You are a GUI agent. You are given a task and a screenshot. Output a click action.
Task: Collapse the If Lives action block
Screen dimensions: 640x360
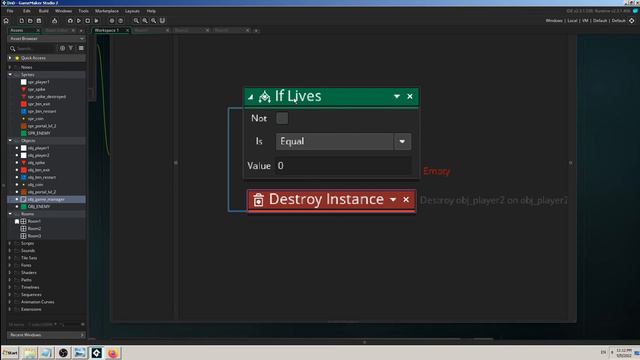[251, 97]
